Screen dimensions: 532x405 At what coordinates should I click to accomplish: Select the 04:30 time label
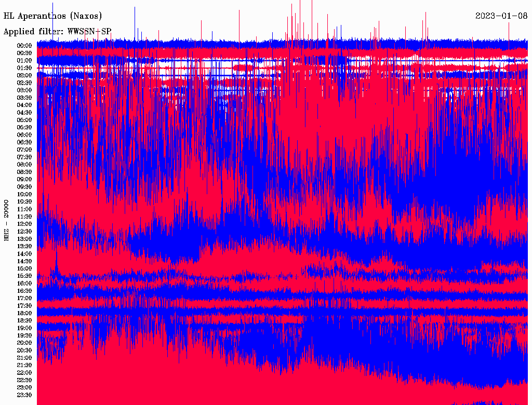[24, 113]
